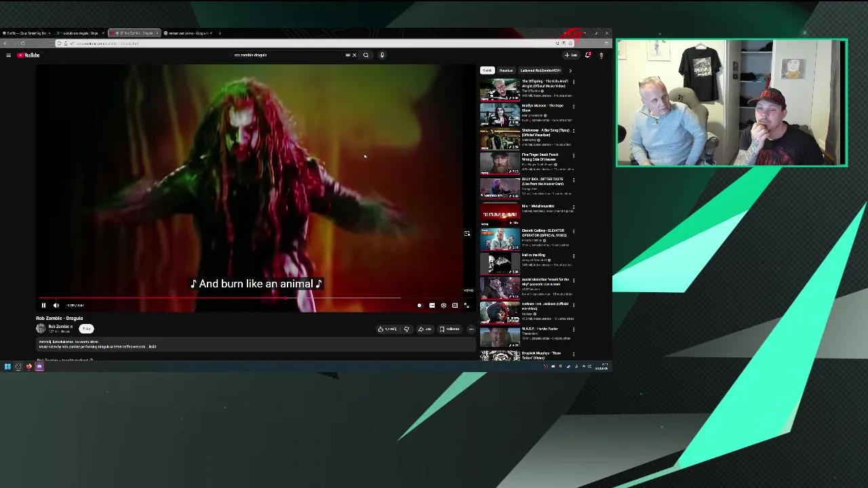Open the options menu for Billy Idol video
Image resolution: width=868 pixels, height=488 pixels.
point(574,180)
